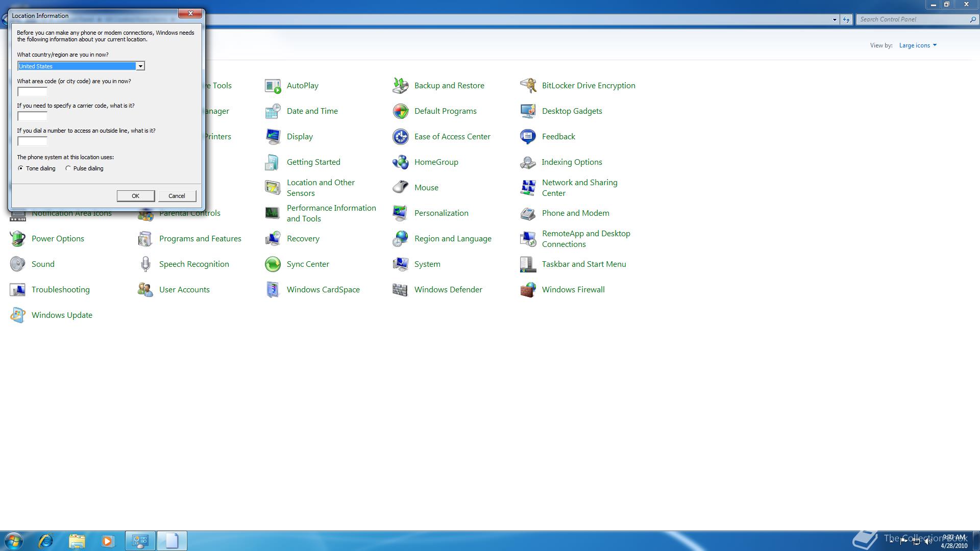Click the Network and Sharing Center icon
The height and width of the screenshot is (551, 980).
click(528, 188)
